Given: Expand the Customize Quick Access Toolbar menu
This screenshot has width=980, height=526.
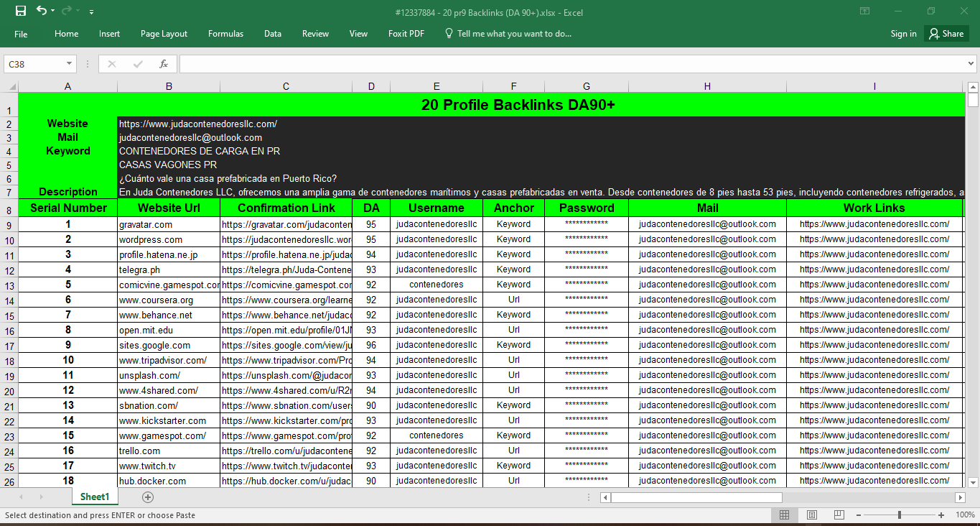Looking at the screenshot, I should (91, 11).
